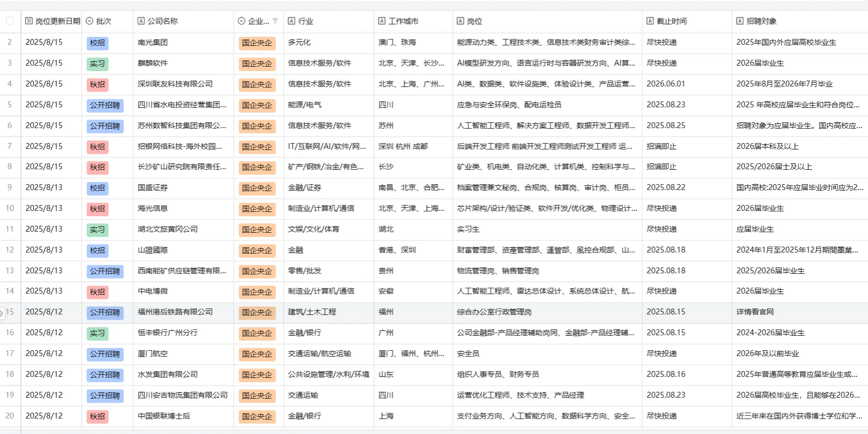Image resolution: width=868 pixels, height=434 pixels.
Task: Select row number 11
Action: tap(10, 229)
